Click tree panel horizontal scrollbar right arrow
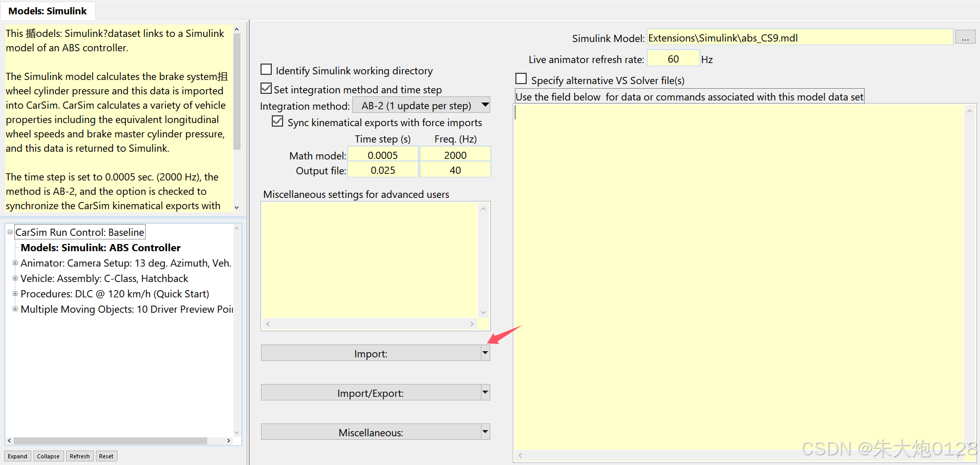The image size is (980, 465). (229, 440)
